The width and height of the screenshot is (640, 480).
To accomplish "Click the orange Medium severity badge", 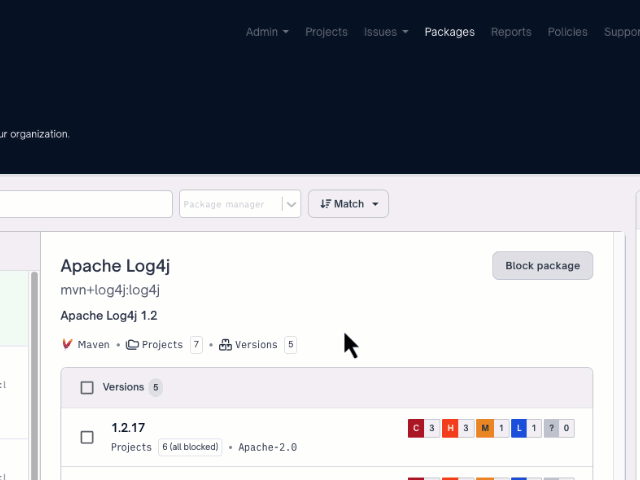I will [x=484, y=428].
